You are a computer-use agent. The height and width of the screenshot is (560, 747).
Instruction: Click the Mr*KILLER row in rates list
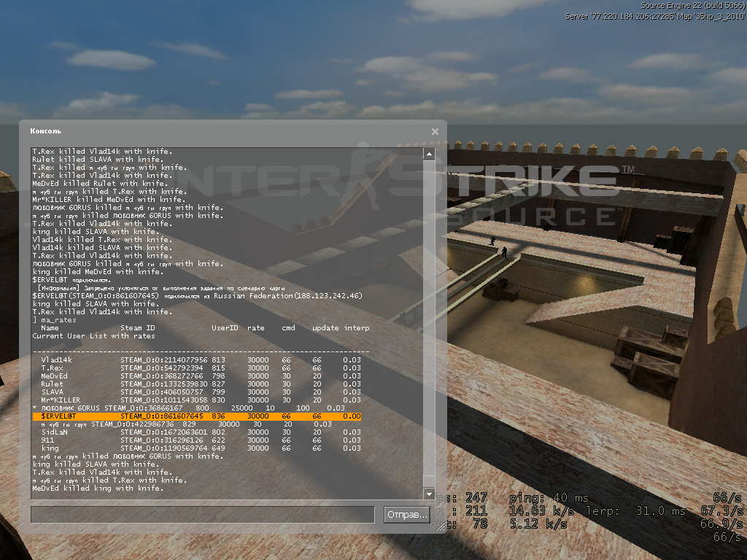(201, 400)
